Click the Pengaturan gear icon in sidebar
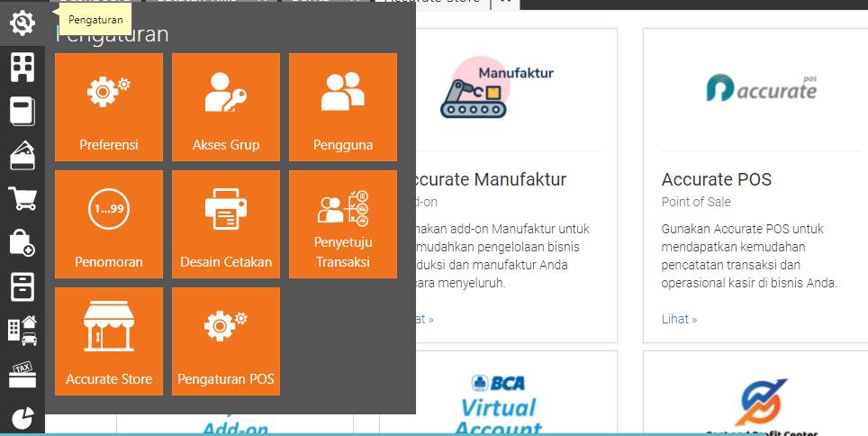This screenshot has width=868, height=436. [23, 23]
